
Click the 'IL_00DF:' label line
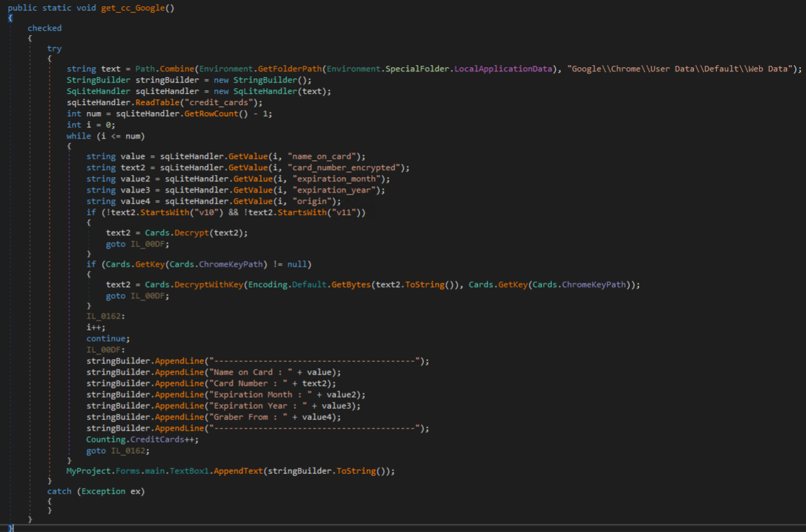coord(105,350)
